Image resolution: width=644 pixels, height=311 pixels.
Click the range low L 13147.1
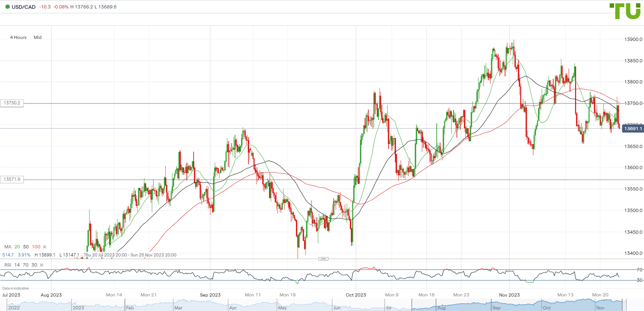coord(69,255)
